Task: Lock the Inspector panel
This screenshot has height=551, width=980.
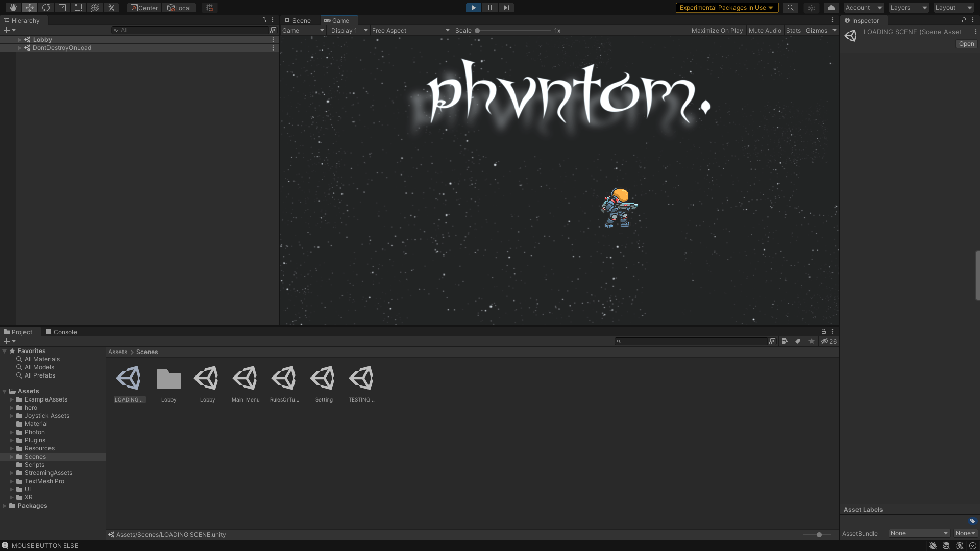Action: pos(964,20)
